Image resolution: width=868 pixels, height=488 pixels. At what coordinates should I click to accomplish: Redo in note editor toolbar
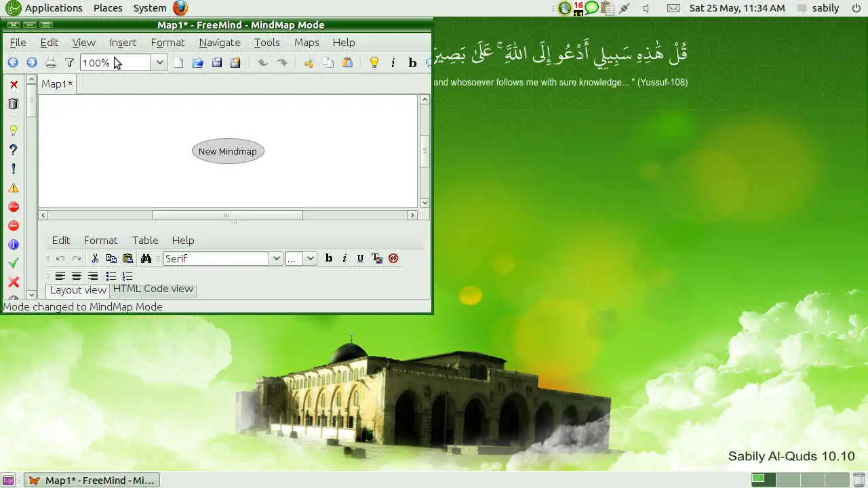tap(77, 258)
